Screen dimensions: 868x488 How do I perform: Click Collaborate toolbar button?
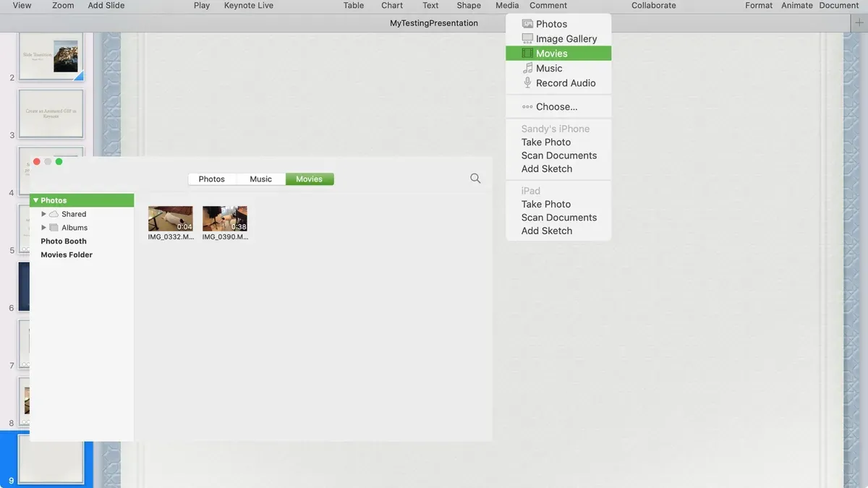tap(654, 5)
